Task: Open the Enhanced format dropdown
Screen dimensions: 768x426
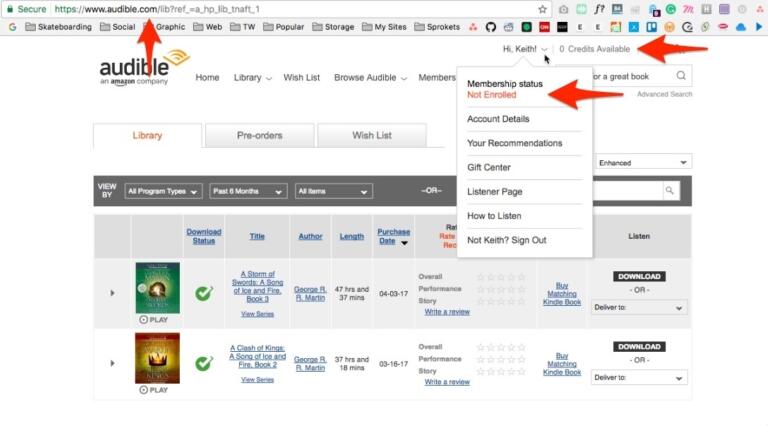Action: point(643,163)
